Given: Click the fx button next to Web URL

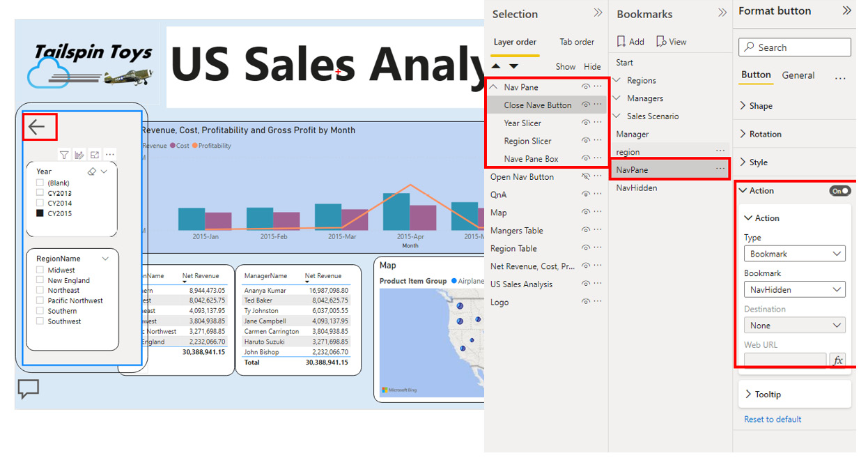Looking at the screenshot, I should pyautogui.click(x=837, y=360).
